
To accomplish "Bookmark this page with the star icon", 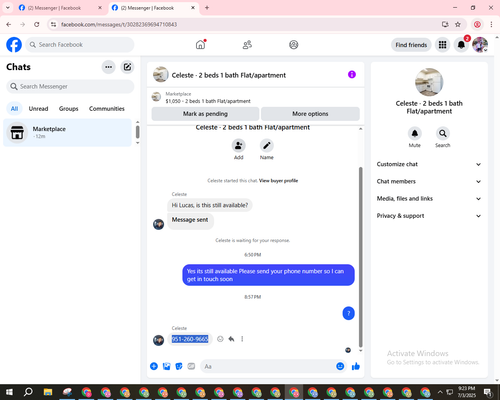I will (x=458, y=24).
